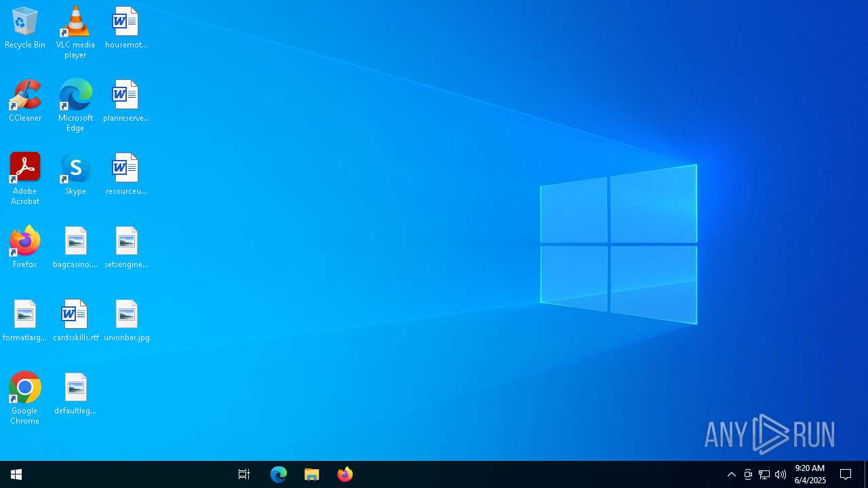Click the Meet Now tray icon
This screenshot has height=488, width=868.
(748, 474)
